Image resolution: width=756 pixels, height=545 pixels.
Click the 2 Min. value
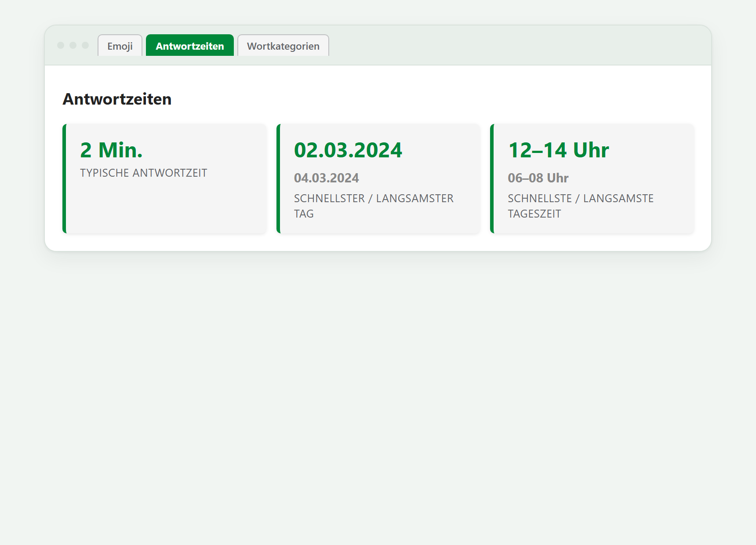coord(112,150)
